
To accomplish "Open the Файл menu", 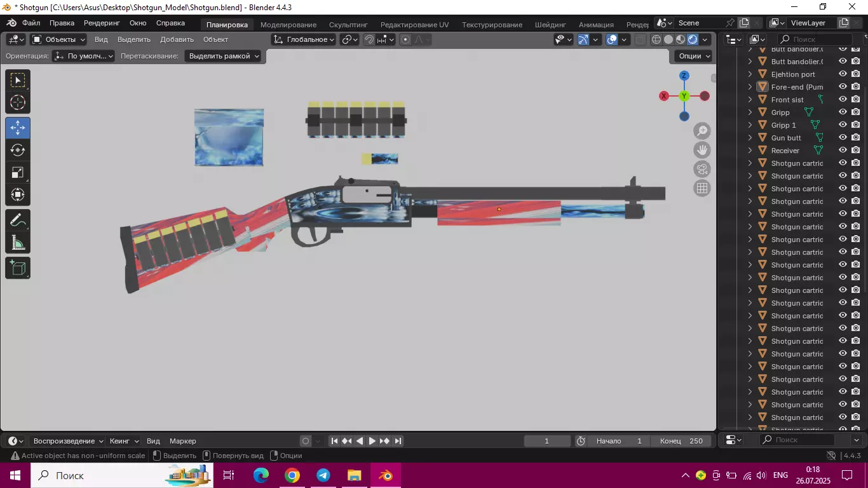I will 31,23.
